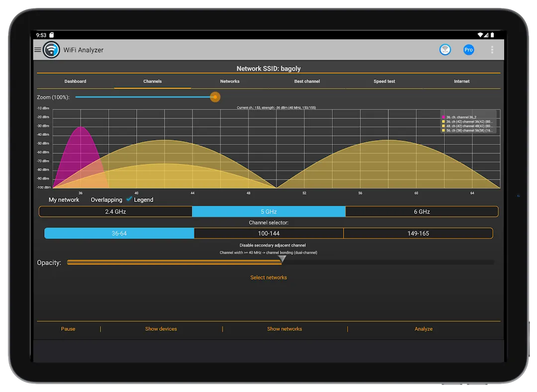Select the 2.4 GHz band
This screenshot has height=392, width=537.
(115, 212)
